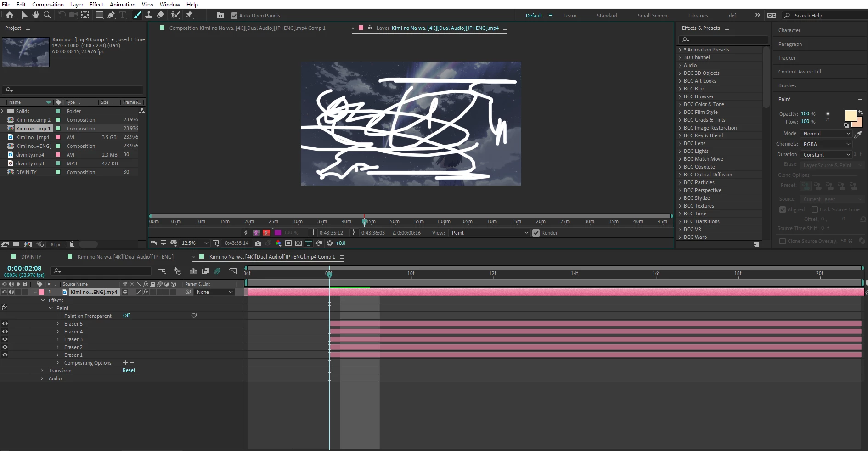Open the magnification dropdown showing 12.5%
The image size is (868, 451).
[195, 243]
